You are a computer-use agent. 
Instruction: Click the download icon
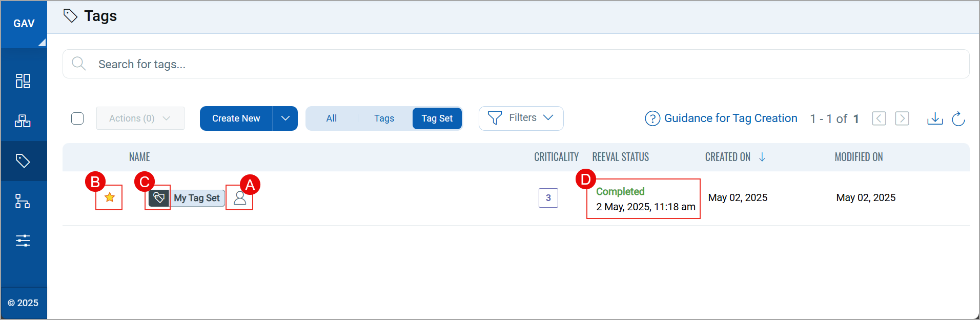(935, 118)
